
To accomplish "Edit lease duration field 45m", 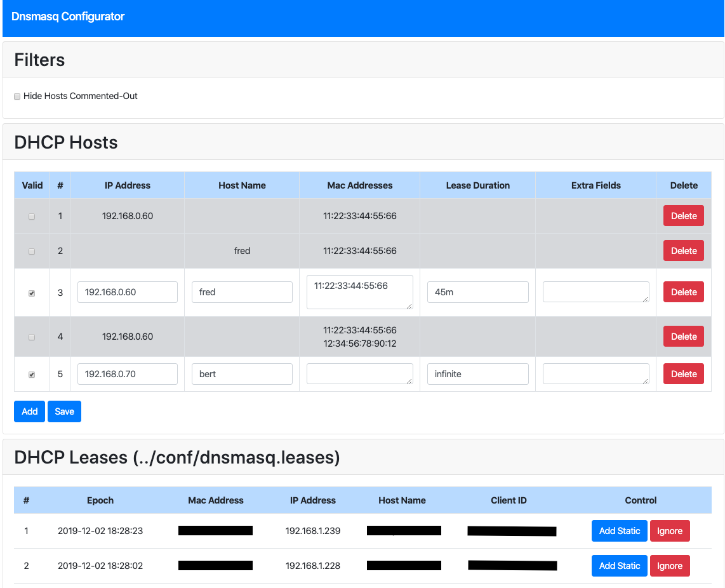I will click(x=477, y=292).
